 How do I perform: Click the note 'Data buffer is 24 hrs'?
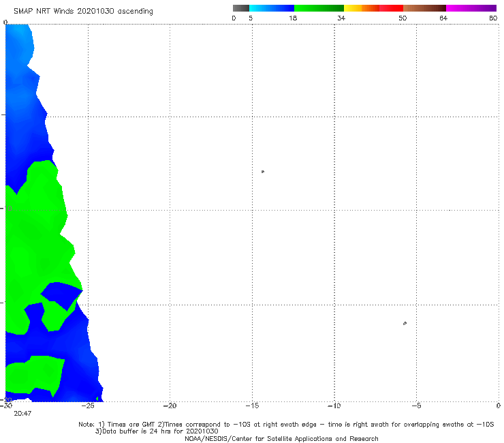(x=157, y=431)
